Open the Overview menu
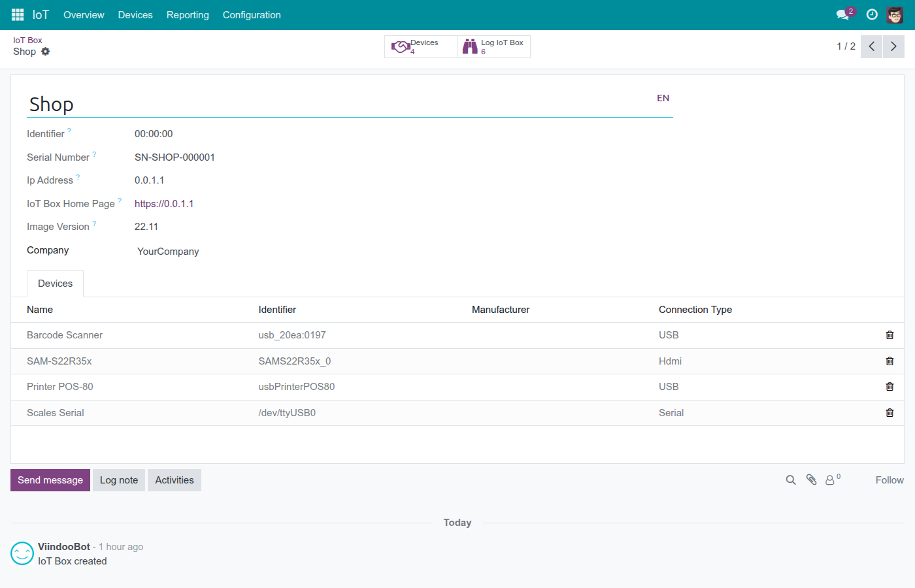 pyautogui.click(x=84, y=15)
